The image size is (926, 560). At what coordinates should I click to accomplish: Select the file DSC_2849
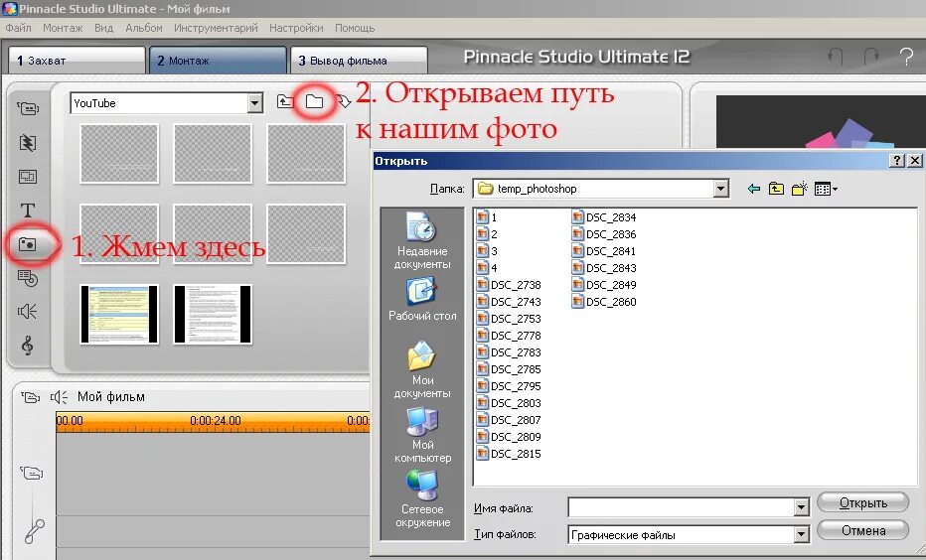pos(604,285)
